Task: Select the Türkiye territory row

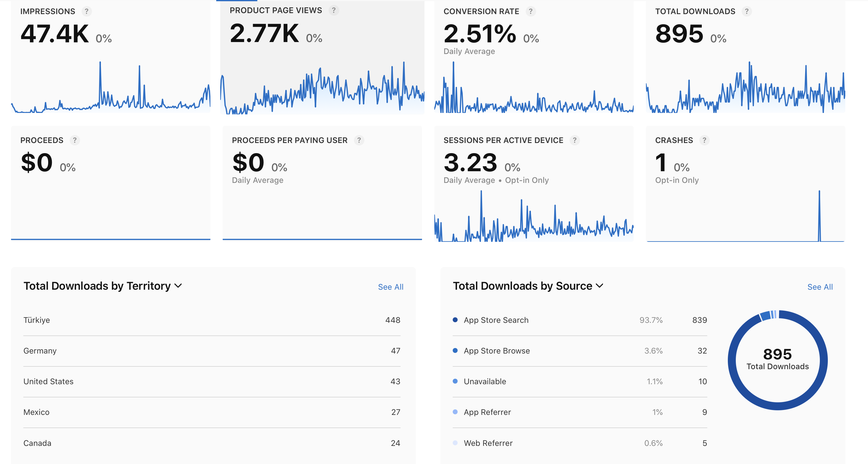Action: pyautogui.click(x=212, y=320)
